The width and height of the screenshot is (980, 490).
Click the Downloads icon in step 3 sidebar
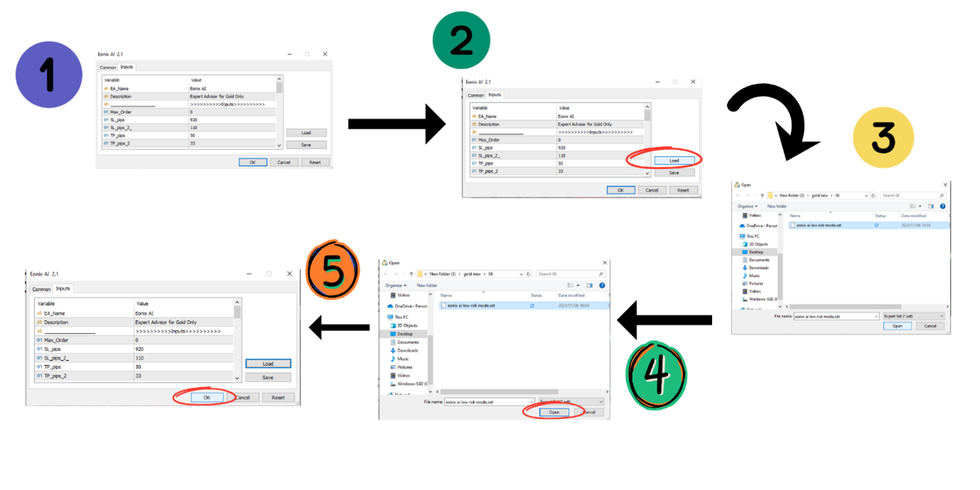click(745, 267)
